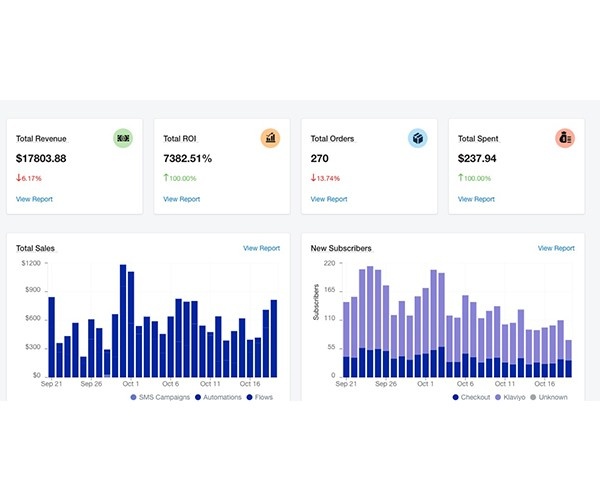Image resolution: width=600 pixels, height=499 pixels.
Task: Click the tallest bar in Total Sales chart
Action: [x=123, y=321]
